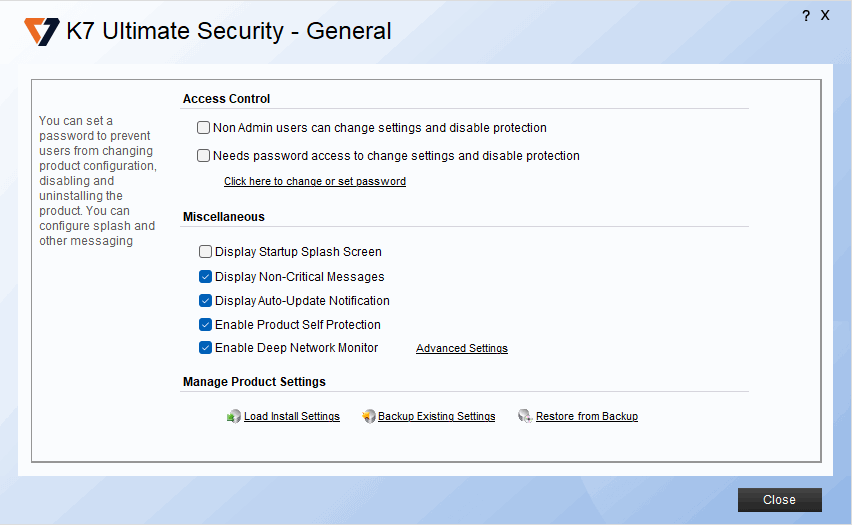852x525 pixels.
Task: Open help with the question mark icon
Action: tap(806, 16)
